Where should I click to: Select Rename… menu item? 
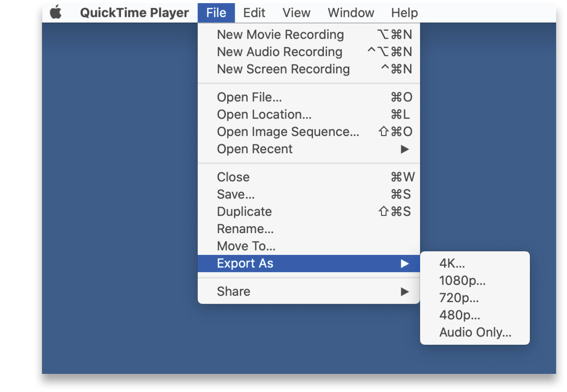[309, 229]
